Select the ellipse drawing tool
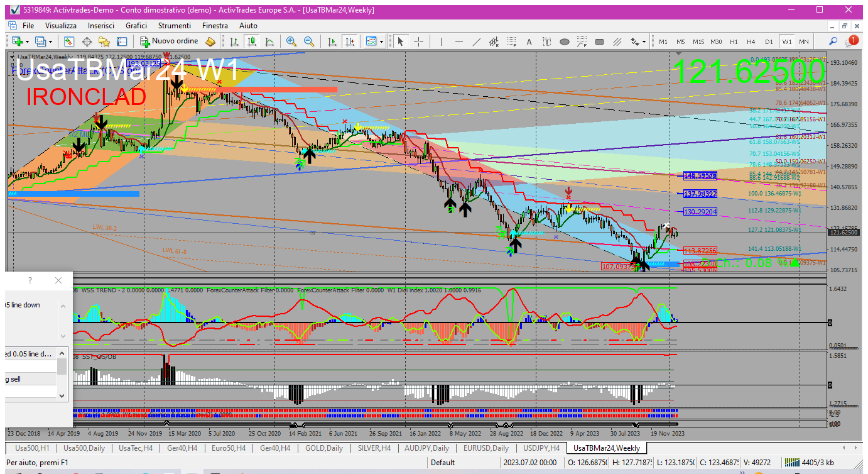 (x=564, y=41)
